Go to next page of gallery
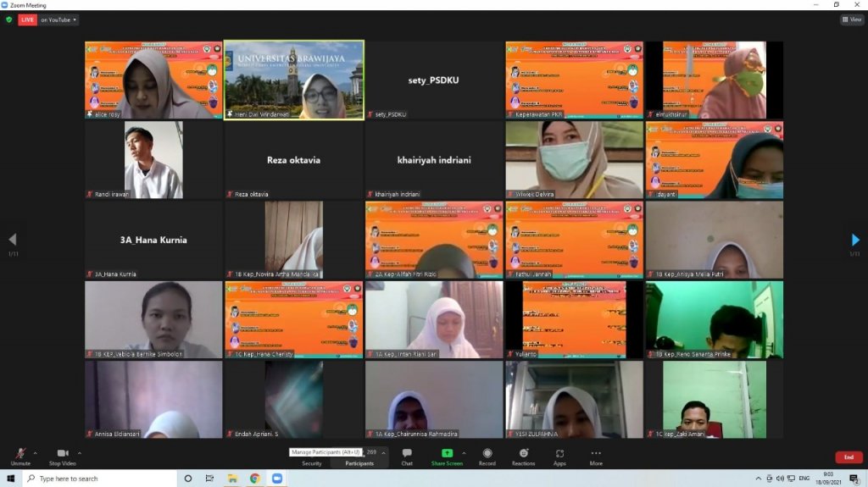This screenshot has width=868, height=487. [855, 241]
